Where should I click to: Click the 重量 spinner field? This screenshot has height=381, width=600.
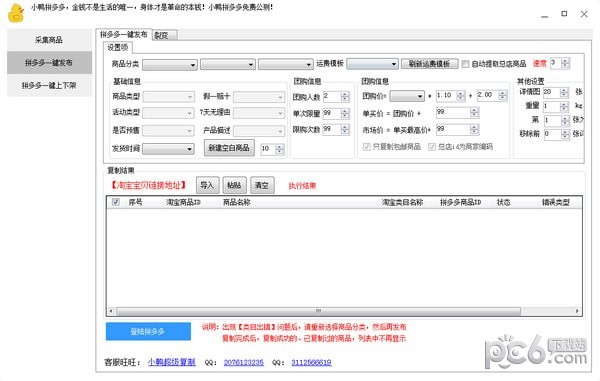tap(556, 106)
